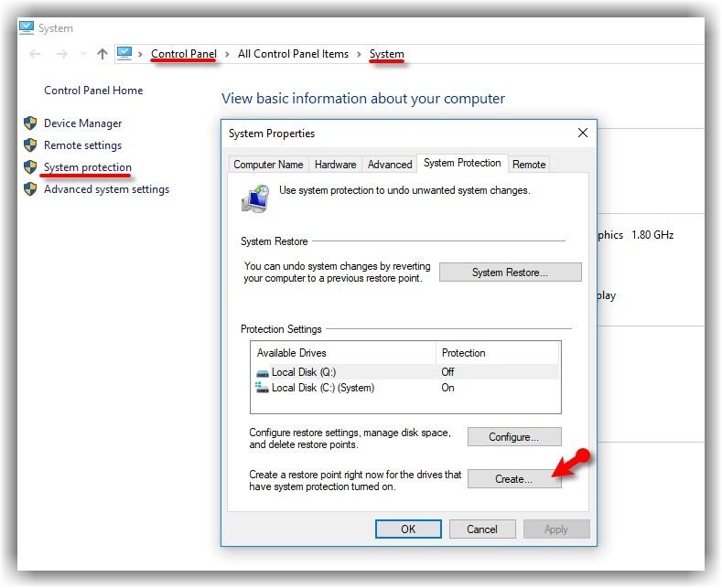This screenshot has height=588, width=722.
Task: Select the Local Disk (Q:) row
Action: (405, 372)
